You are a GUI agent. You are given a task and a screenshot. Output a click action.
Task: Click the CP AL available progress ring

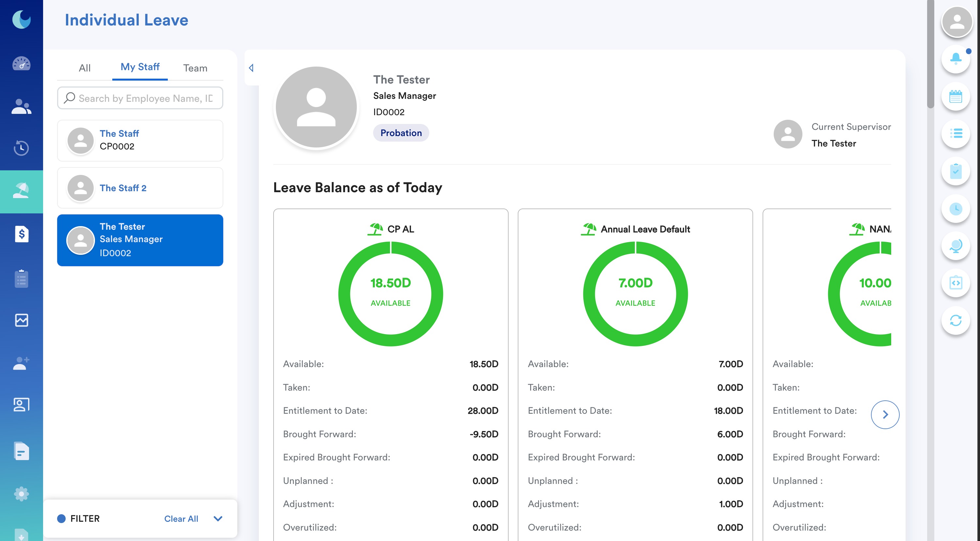390,293
